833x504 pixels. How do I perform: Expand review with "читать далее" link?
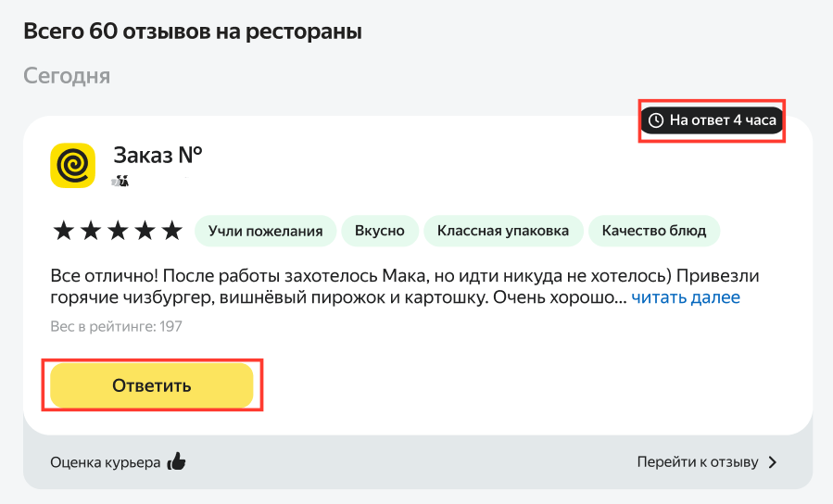[686, 297]
